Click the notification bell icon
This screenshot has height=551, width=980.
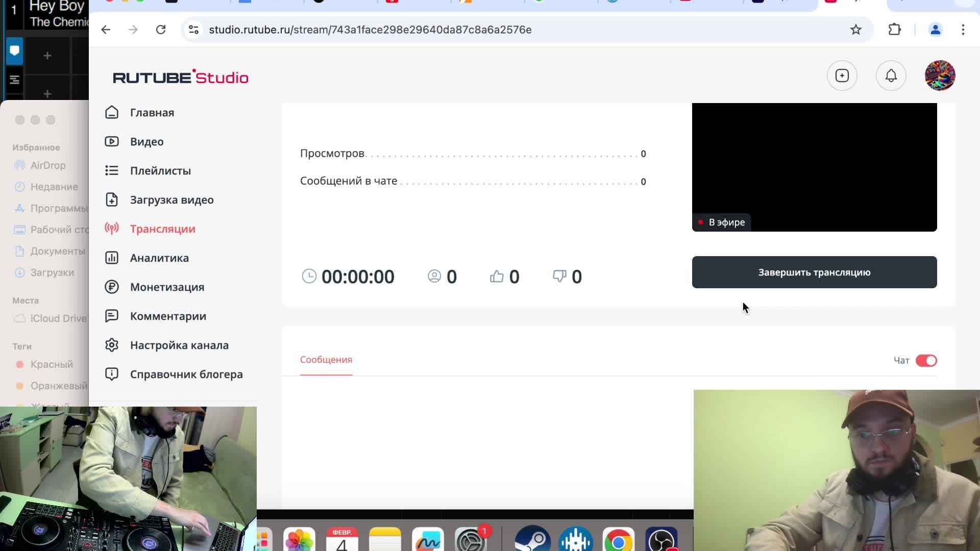[891, 76]
